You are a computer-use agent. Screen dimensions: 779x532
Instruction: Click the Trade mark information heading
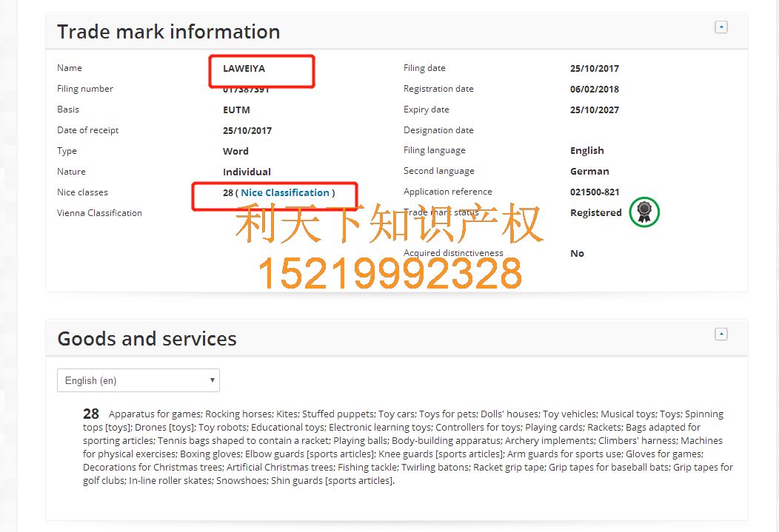[x=168, y=32]
